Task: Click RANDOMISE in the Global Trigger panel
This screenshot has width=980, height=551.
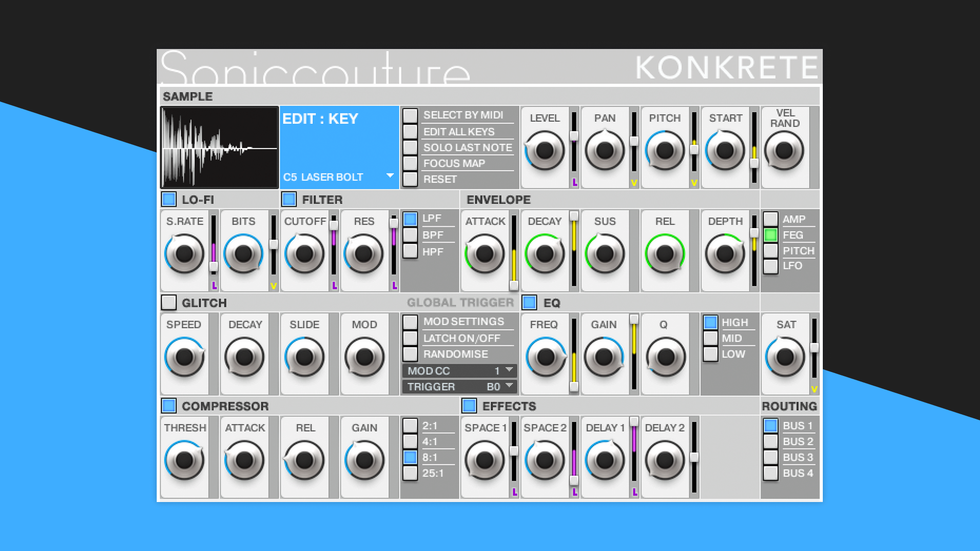Action: [x=409, y=354]
